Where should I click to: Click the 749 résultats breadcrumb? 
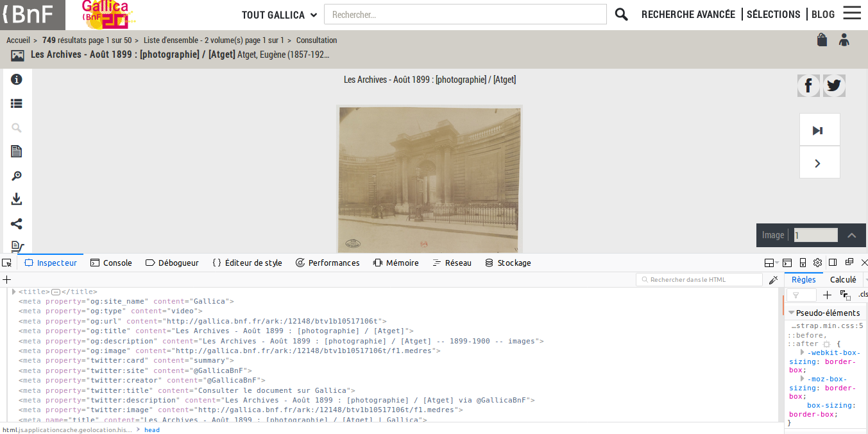(87, 40)
